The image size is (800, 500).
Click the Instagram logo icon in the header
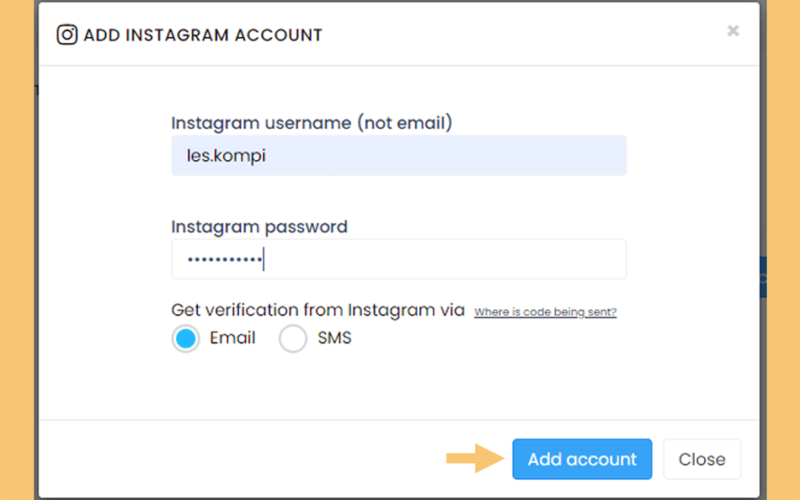(67, 35)
